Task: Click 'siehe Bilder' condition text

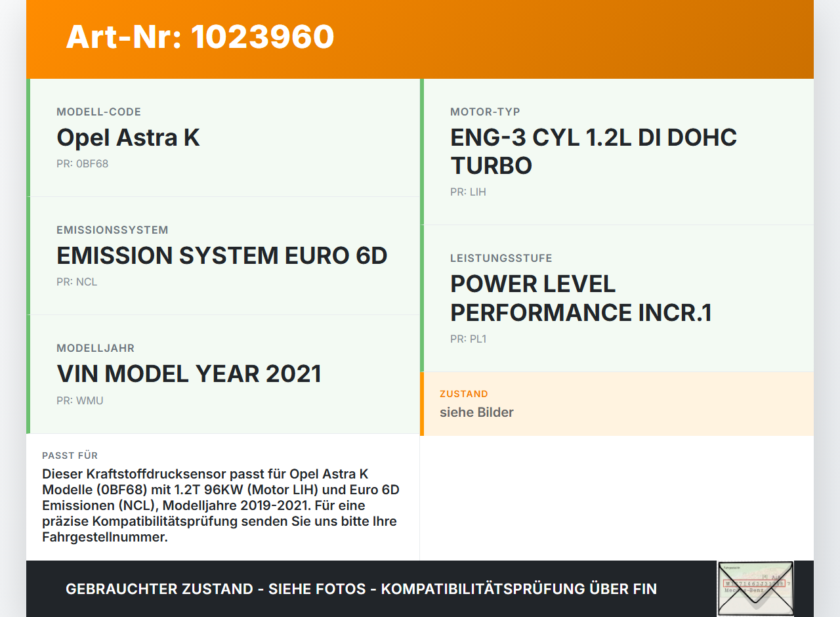Action: [476, 412]
